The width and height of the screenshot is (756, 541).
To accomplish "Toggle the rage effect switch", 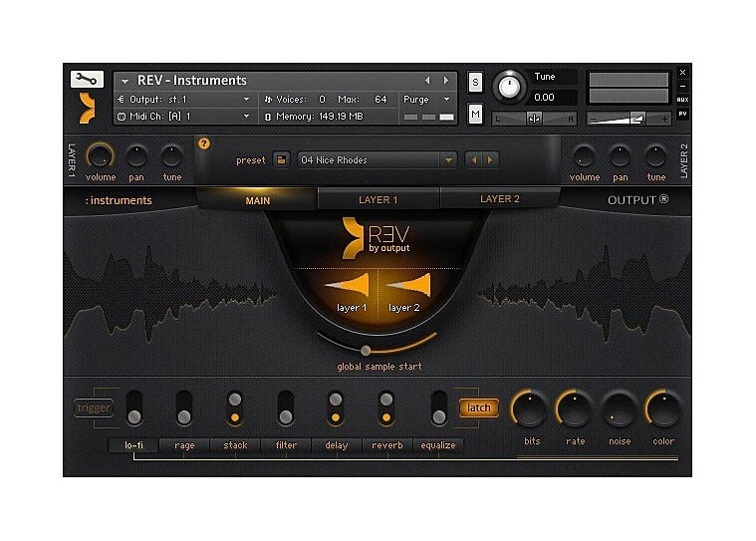I will [183, 408].
